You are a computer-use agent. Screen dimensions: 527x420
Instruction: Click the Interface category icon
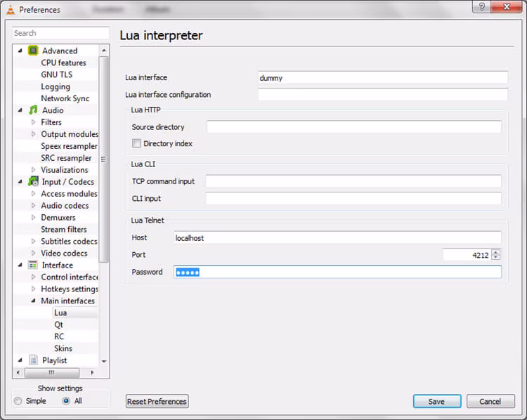[33, 265]
